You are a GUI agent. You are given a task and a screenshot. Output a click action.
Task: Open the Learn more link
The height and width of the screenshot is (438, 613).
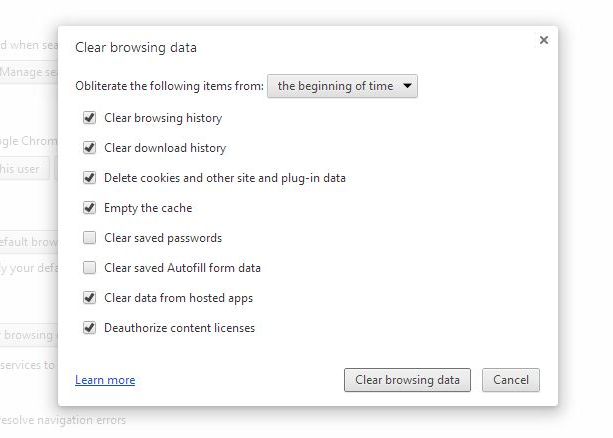[x=105, y=380]
